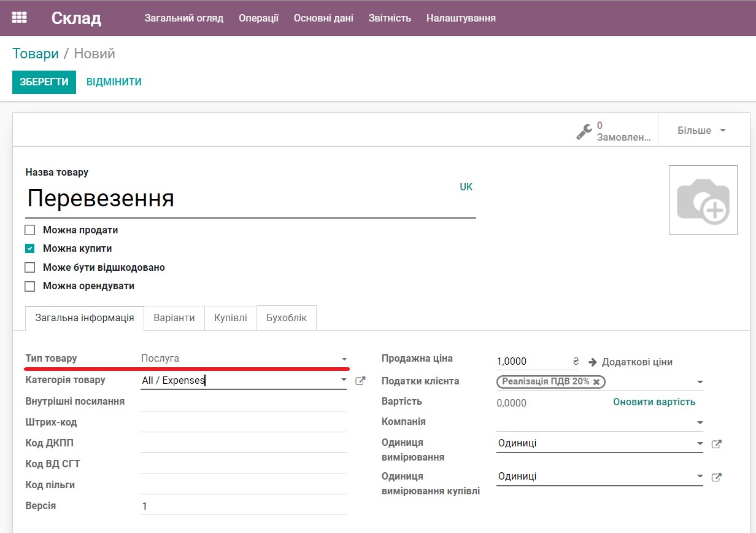Remove the Реалізація ПДВ 20% tax tag
Image resolution: width=756 pixels, height=533 pixels.
(x=597, y=381)
